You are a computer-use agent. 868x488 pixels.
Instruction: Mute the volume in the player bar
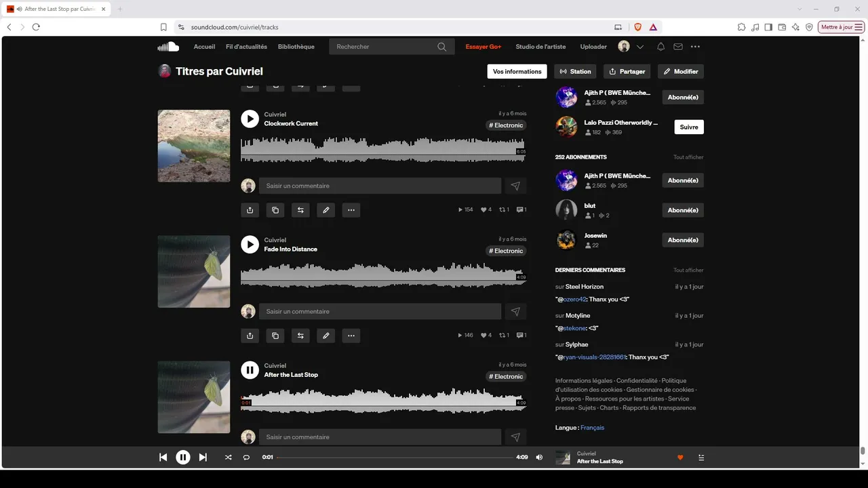539,457
